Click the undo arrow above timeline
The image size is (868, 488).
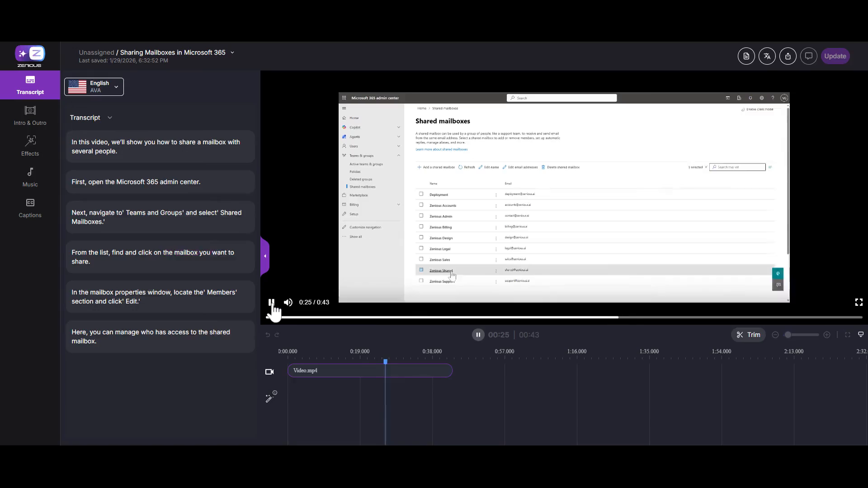[268, 335]
